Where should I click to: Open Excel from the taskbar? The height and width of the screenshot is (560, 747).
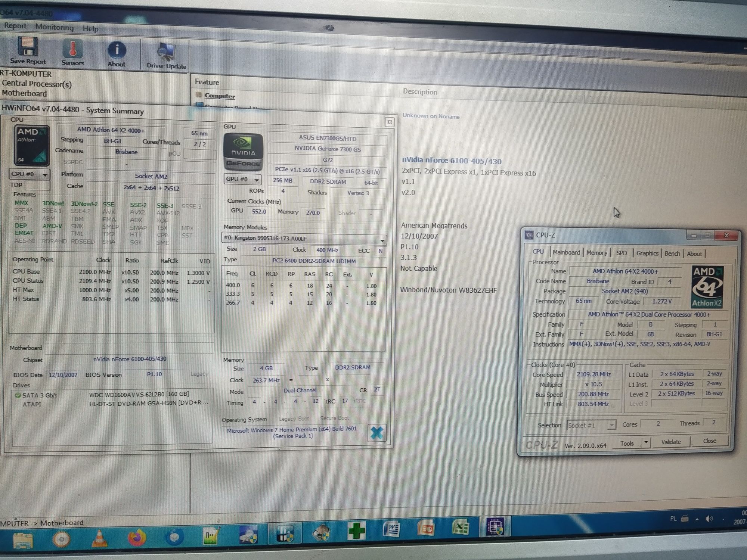[x=461, y=527]
